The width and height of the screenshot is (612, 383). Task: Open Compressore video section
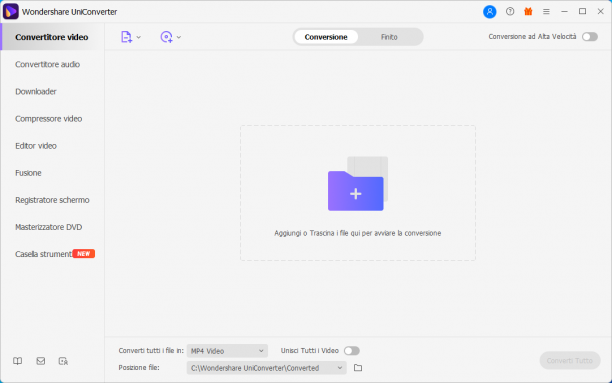click(x=52, y=118)
